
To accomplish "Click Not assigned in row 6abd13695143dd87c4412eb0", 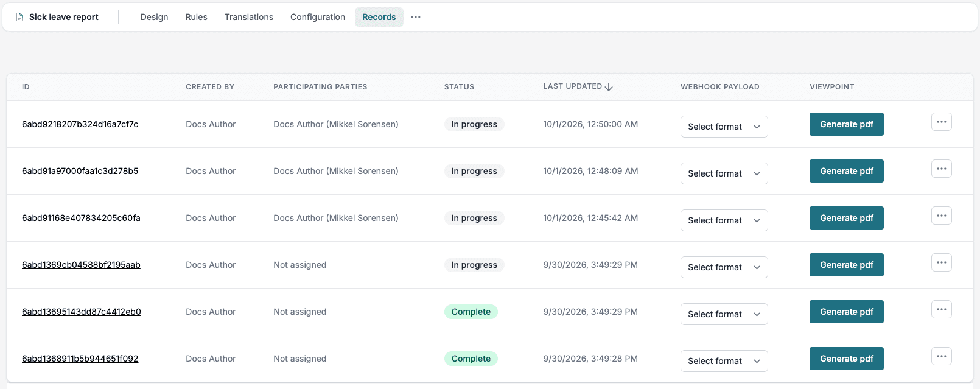I will click(x=300, y=312).
